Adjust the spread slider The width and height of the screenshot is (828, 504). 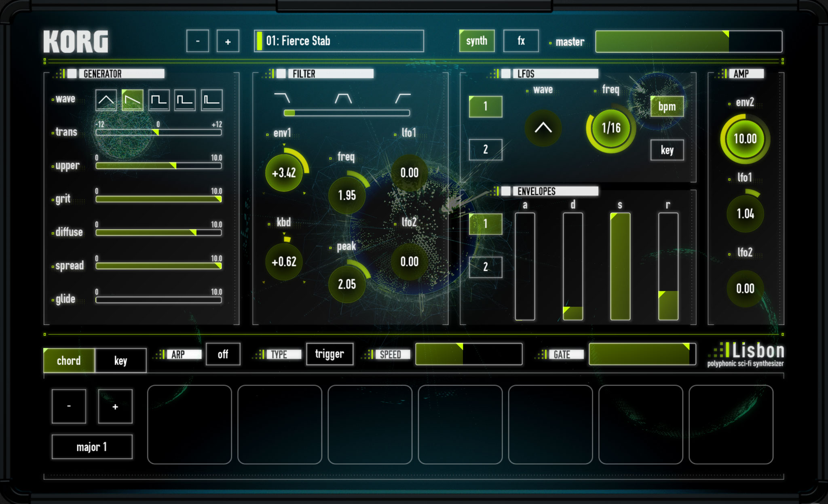[158, 266]
